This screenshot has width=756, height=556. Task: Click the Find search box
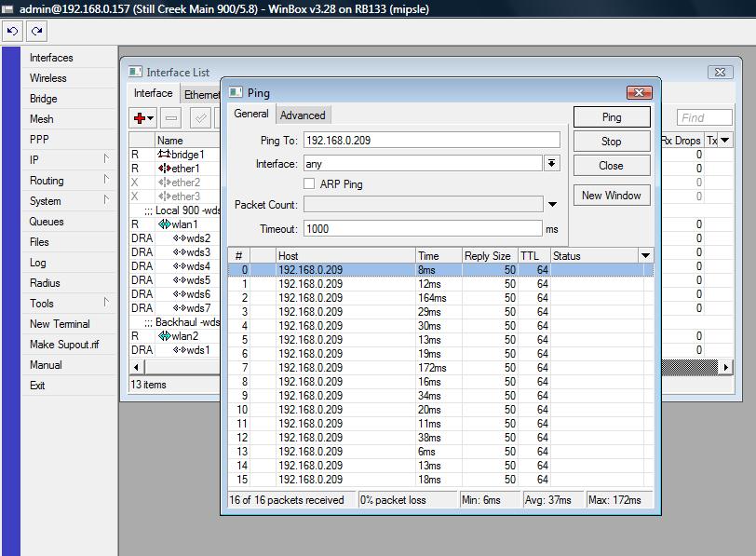(704, 117)
